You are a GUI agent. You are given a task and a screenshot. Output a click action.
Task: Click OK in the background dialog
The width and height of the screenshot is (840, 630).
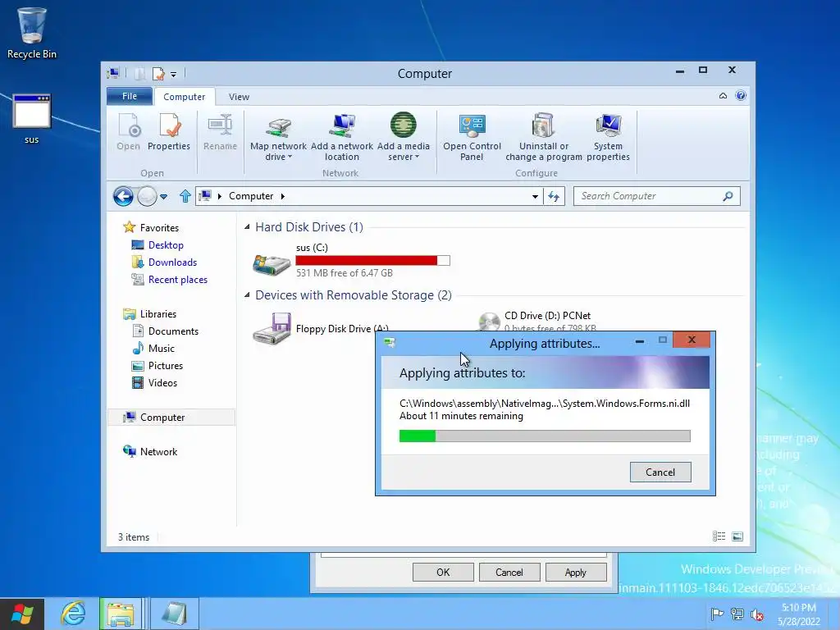443,572
